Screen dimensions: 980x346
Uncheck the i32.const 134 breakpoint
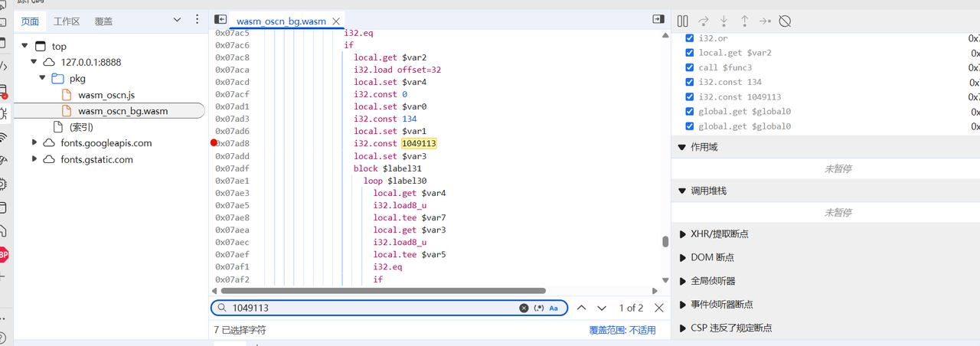690,82
